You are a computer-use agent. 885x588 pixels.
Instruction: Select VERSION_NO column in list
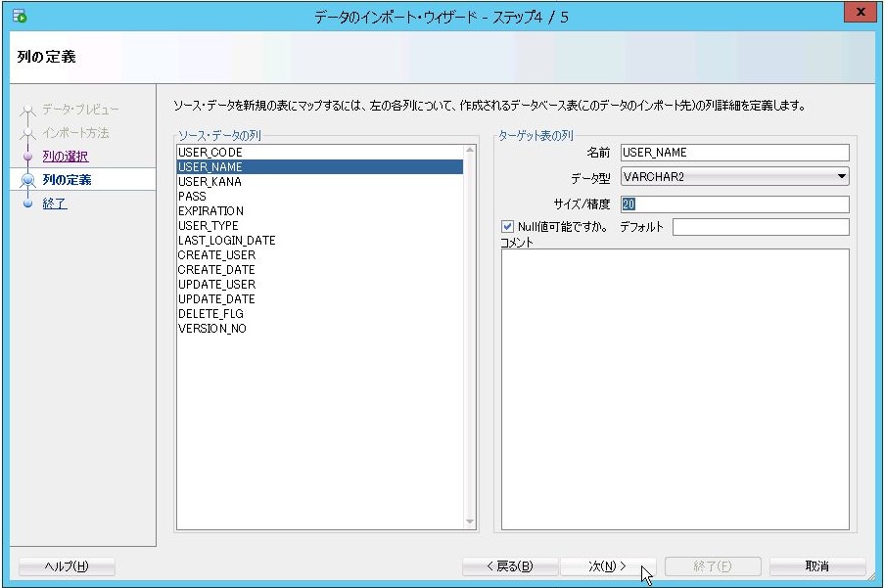[211, 329]
